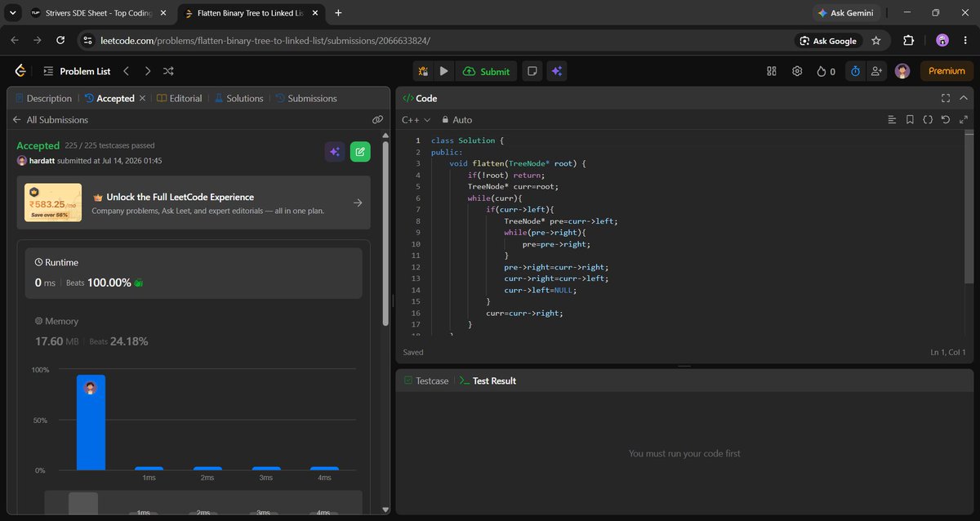Collapse the Code panel chevron
The height and width of the screenshot is (521, 980).
click(964, 98)
